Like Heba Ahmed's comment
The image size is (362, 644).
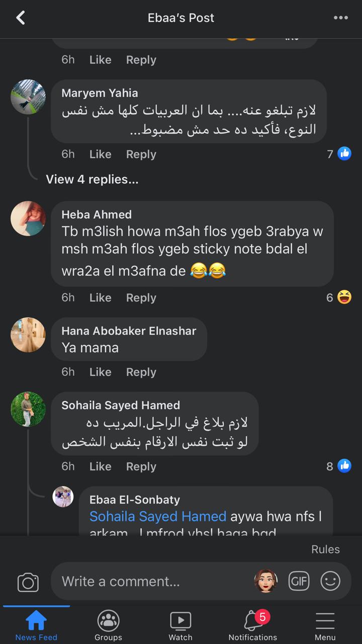point(100,298)
